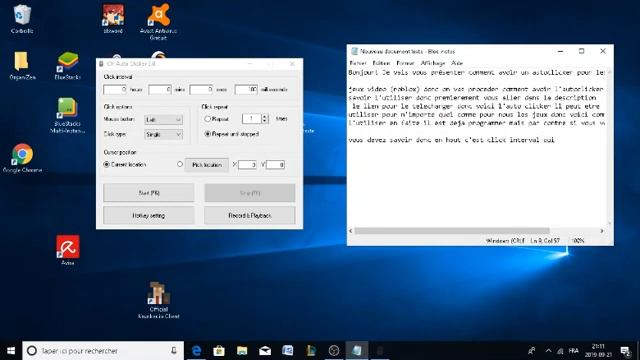Viewport: 640px width, 360px height.
Task: Click the milliseconds input field
Action: pyautogui.click(x=246, y=89)
